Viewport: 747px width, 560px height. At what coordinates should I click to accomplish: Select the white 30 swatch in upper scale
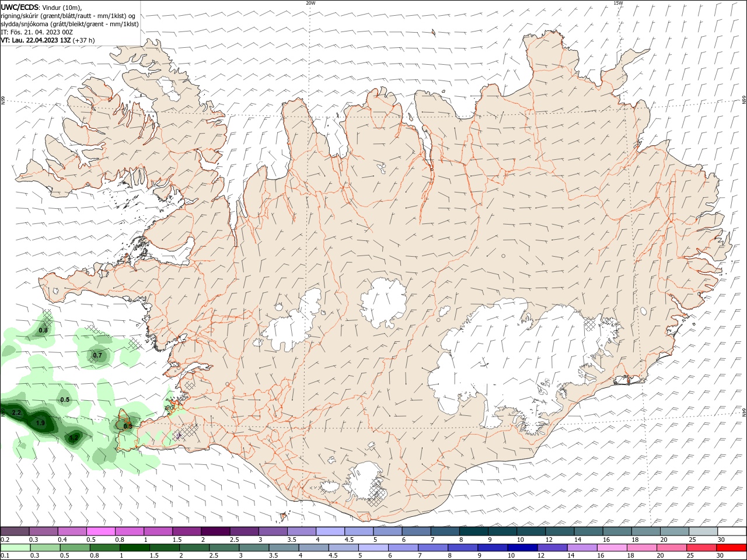pyautogui.click(x=732, y=531)
